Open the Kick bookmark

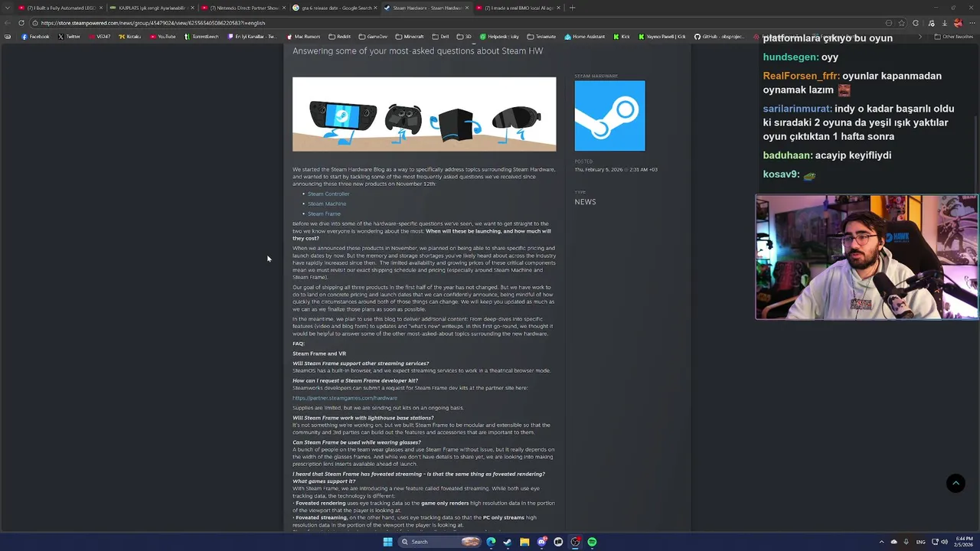621,37
